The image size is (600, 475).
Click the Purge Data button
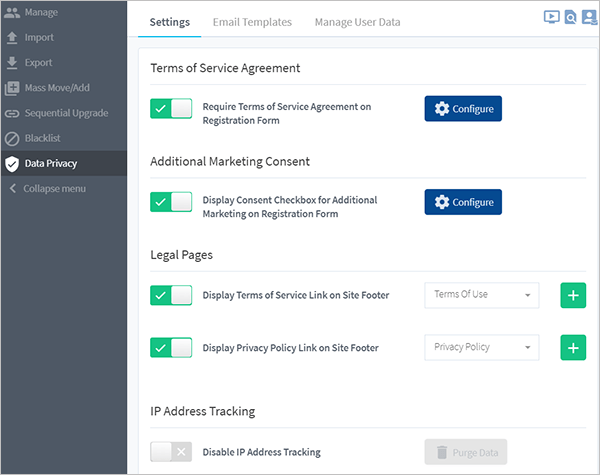pos(466,452)
